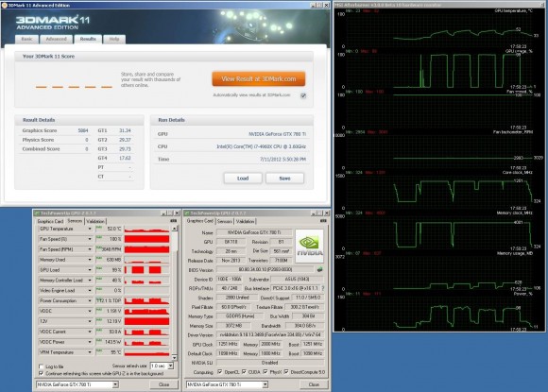Open the Help tab in 3DMark 11
Image resolution: width=548 pixels, height=392 pixels.
click(x=114, y=39)
